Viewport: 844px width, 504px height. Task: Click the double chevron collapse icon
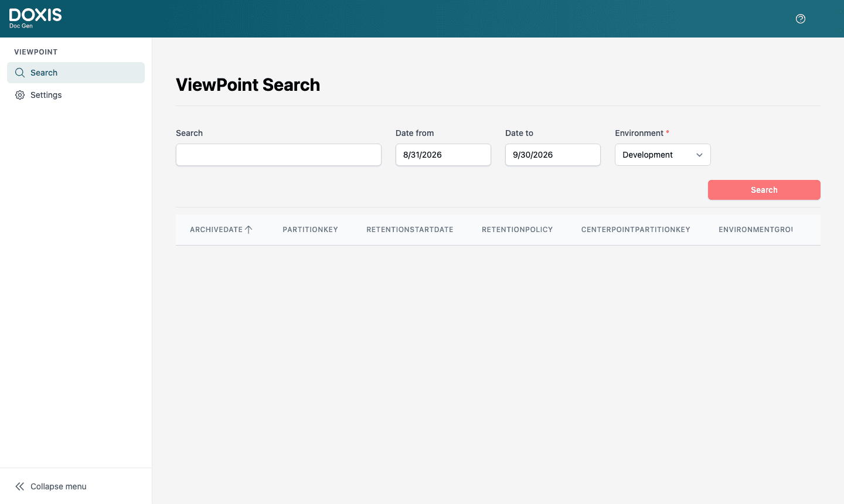[x=20, y=486]
